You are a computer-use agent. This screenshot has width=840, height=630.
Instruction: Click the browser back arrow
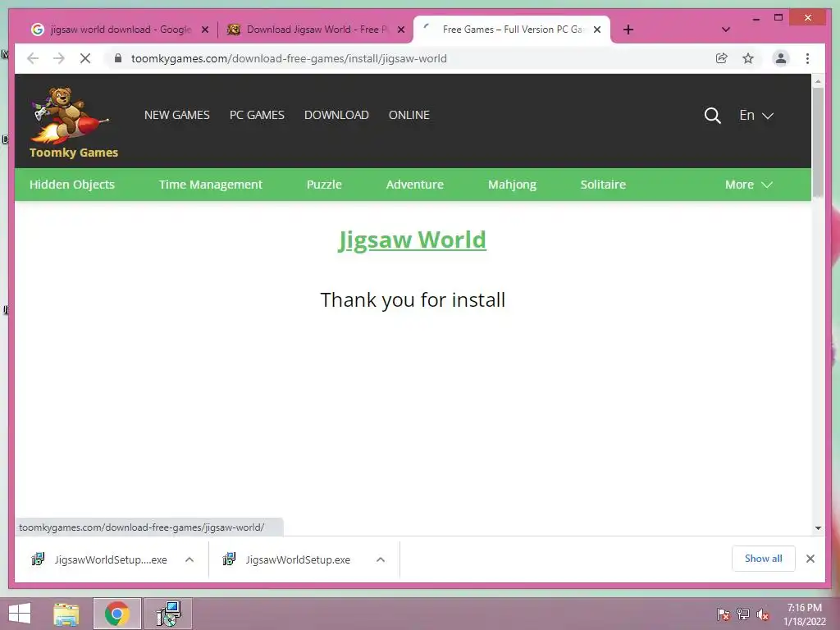[x=33, y=58]
